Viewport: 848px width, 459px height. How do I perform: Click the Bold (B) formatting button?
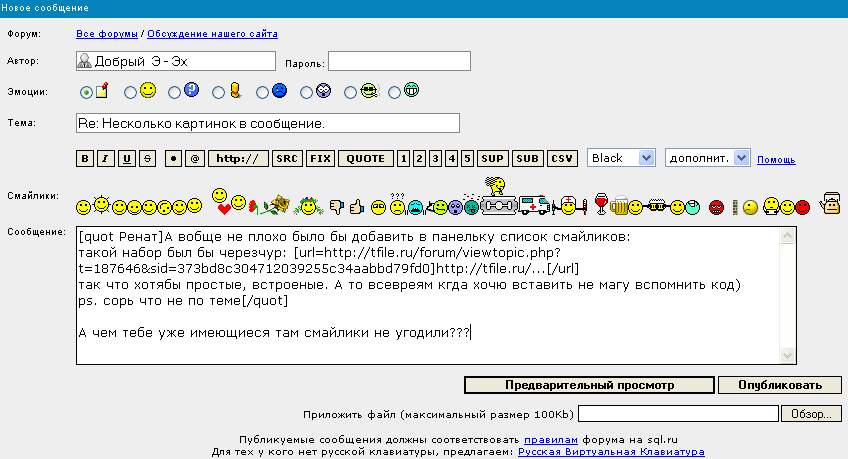[x=86, y=158]
